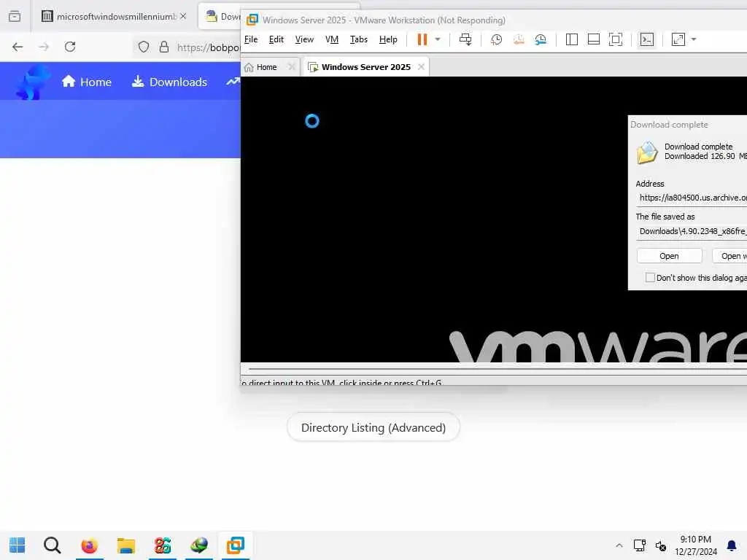Enable Don't show this dialog again checkbox
The image size is (747, 560).
pos(650,277)
